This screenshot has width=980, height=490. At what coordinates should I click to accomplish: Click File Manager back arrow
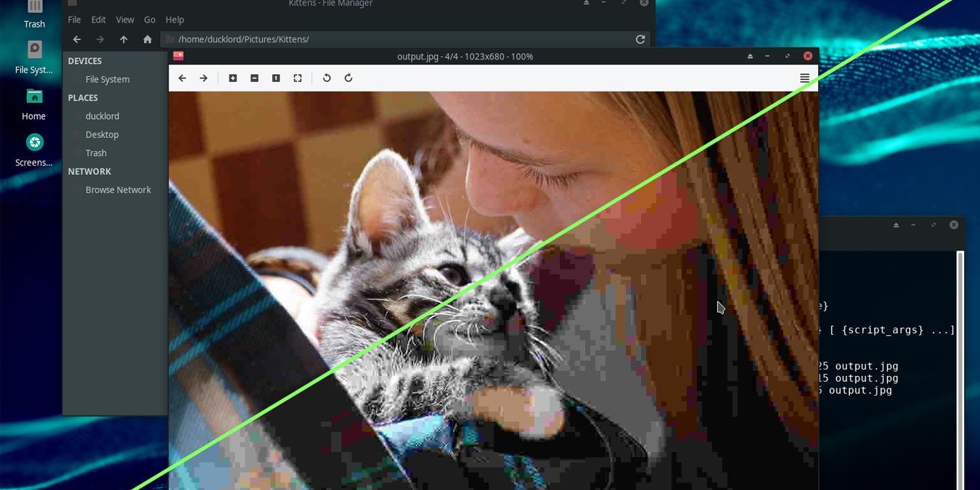pos(77,39)
